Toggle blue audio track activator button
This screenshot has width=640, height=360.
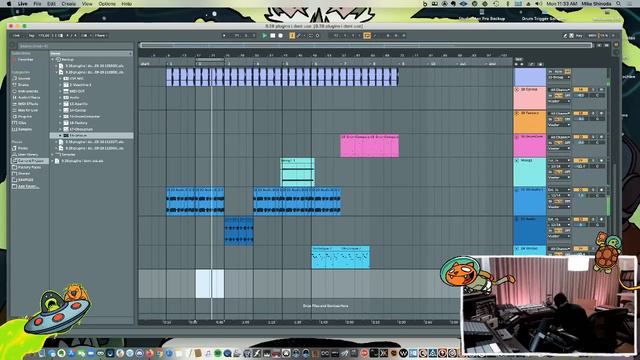pyautogui.click(x=580, y=190)
